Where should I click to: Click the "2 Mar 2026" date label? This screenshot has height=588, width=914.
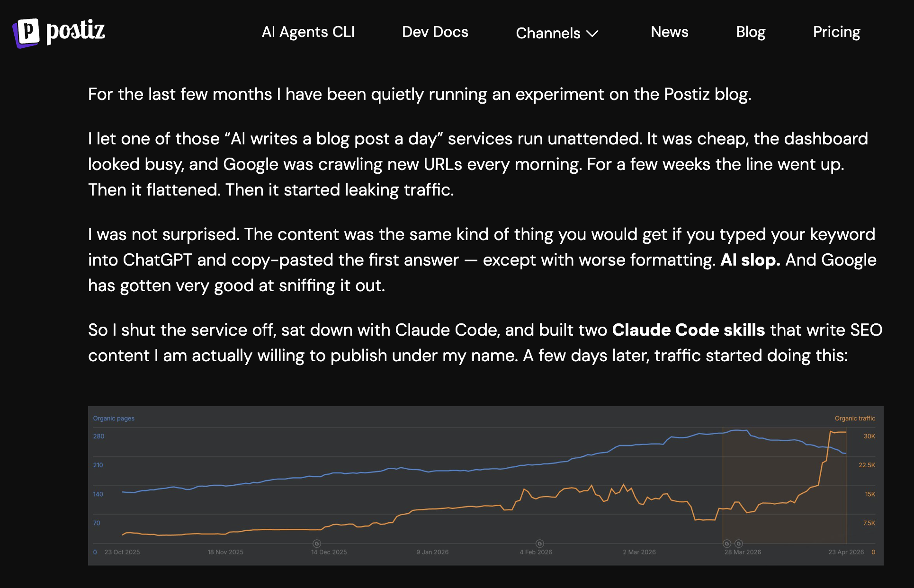pyautogui.click(x=639, y=552)
